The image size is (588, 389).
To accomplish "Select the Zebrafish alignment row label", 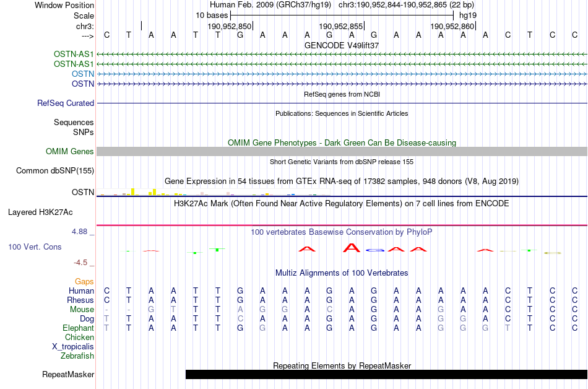I will [x=77, y=356].
